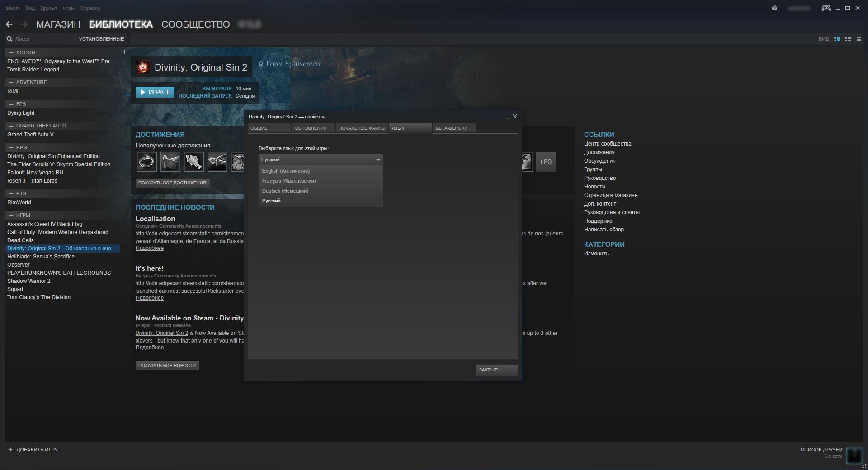The image size is (868, 470).
Task: Minimize the properties dialog
Action: click(x=507, y=117)
